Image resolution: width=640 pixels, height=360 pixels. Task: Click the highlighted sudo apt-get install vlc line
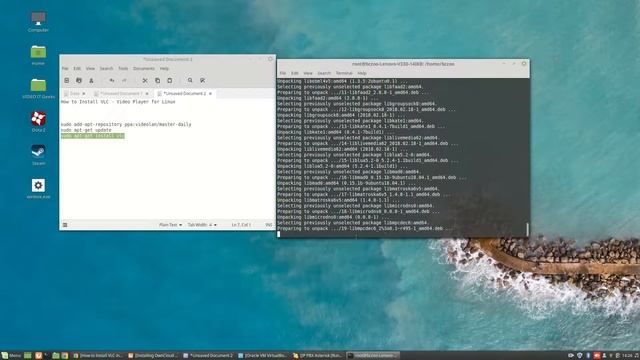pyautogui.click(x=93, y=136)
